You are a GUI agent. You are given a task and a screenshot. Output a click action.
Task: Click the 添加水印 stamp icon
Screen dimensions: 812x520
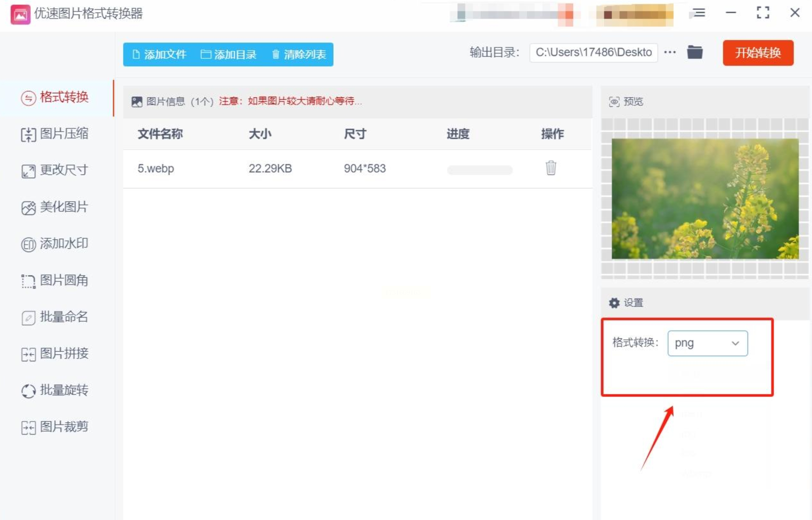pyautogui.click(x=28, y=245)
